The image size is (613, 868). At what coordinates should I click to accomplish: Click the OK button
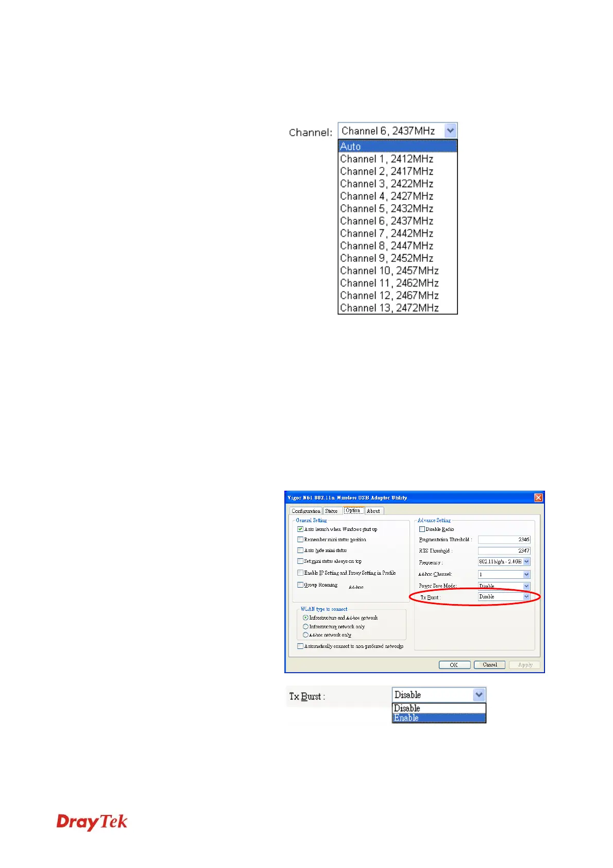[454, 664]
